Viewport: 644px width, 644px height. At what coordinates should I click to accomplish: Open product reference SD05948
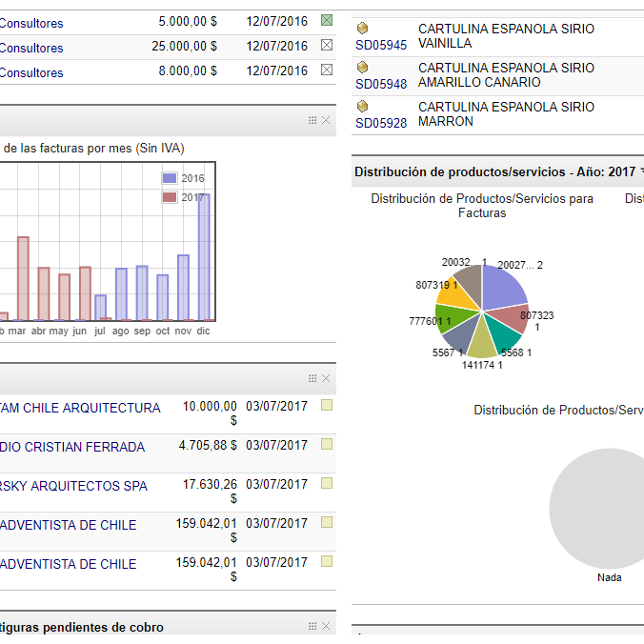click(x=381, y=84)
